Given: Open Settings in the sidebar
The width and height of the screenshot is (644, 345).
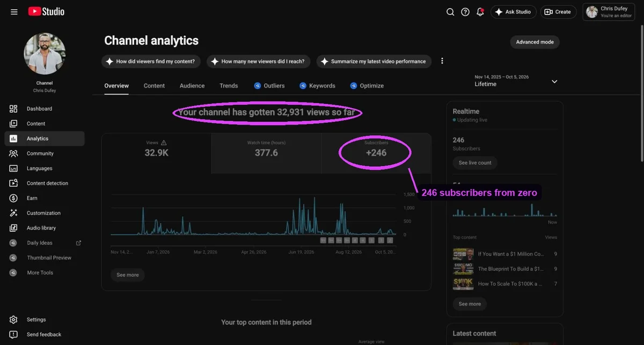Looking at the screenshot, I should pyautogui.click(x=45, y=320).
